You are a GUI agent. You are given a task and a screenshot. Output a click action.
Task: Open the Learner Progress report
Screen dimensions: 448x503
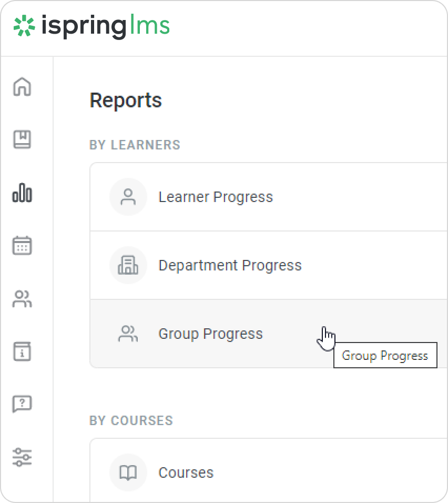pos(216,197)
